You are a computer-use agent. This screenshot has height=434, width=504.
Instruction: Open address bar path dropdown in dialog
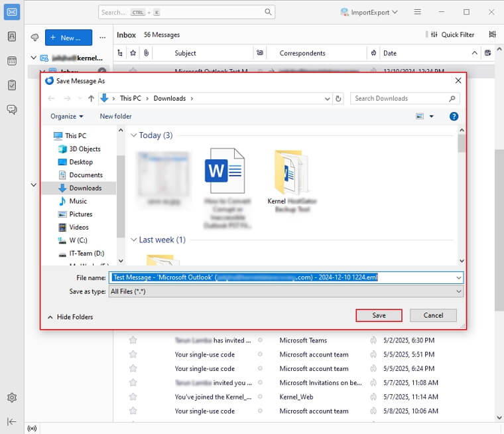327,99
